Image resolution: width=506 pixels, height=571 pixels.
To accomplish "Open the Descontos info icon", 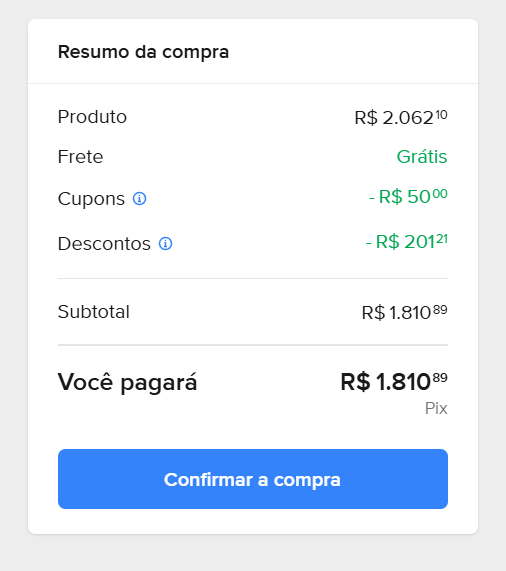I will point(165,244).
